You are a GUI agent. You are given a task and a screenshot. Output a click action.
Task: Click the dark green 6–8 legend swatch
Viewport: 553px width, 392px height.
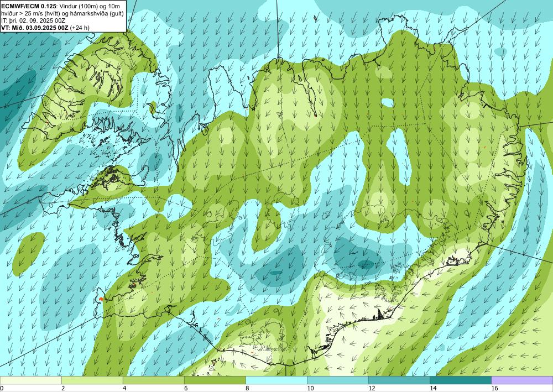215,380
